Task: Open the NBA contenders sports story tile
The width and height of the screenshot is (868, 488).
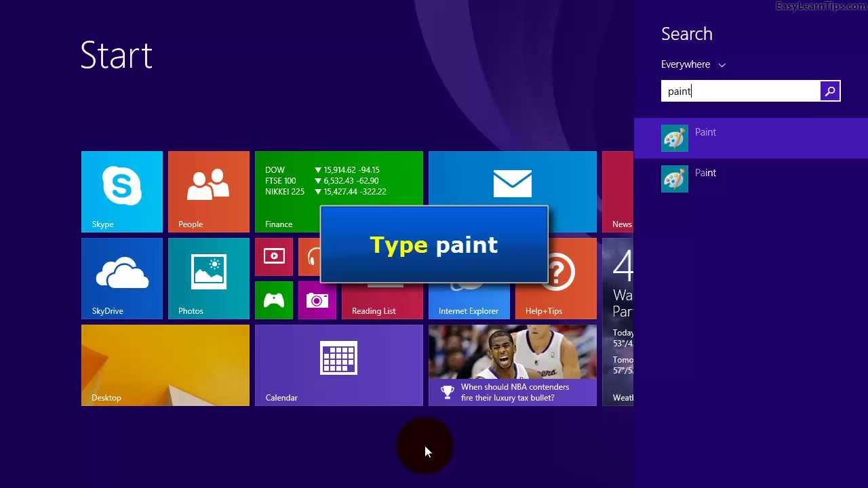Action: [513, 365]
